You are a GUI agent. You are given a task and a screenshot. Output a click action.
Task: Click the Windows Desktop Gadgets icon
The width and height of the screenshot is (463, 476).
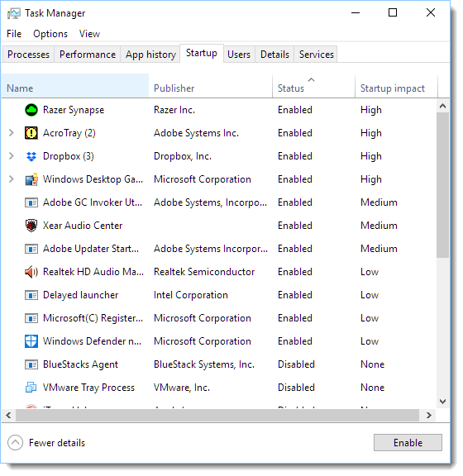[31, 179]
